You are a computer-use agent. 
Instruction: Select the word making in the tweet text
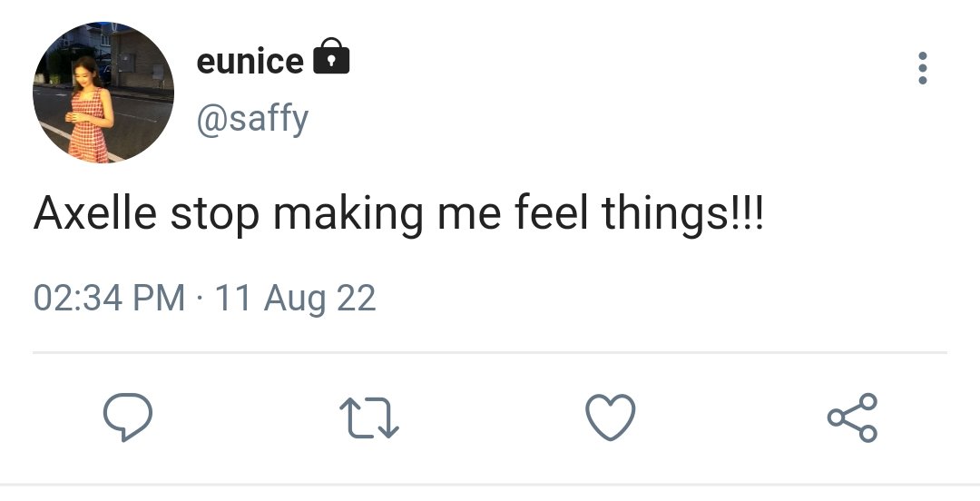pyautogui.click(x=348, y=214)
